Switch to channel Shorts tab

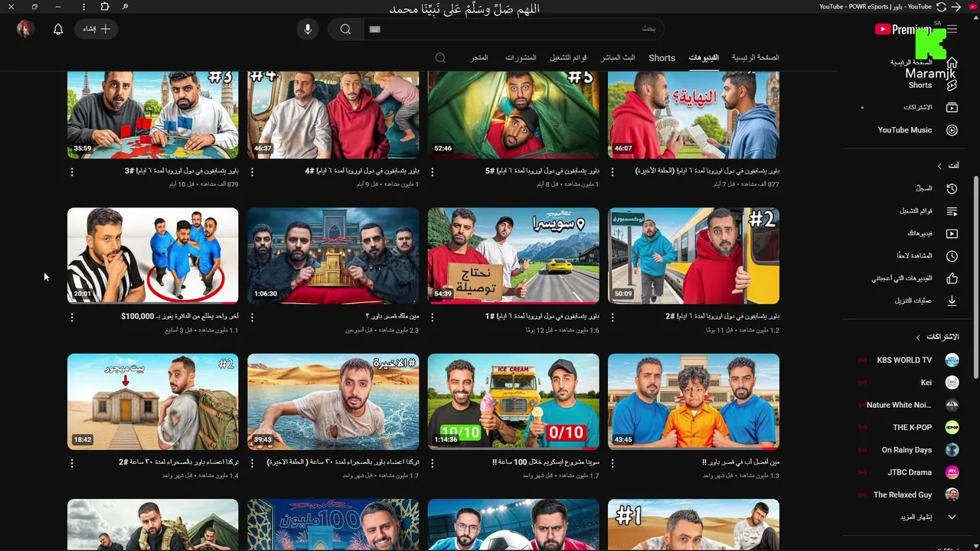click(x=662, y=58)
